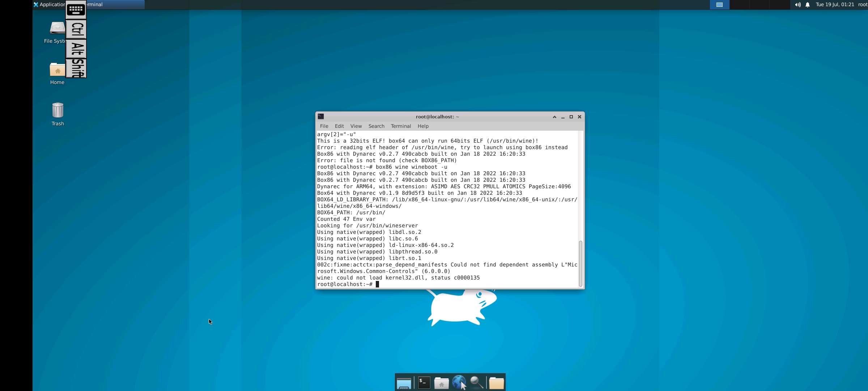This screenshot has height=391, width=868.
Task: Switch to the second workspace in pager
Action: (739, 5)
